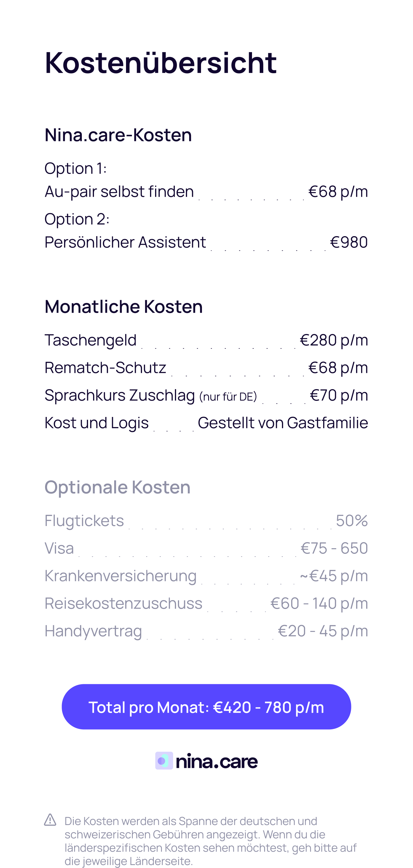Select the Flugtickets row label
Screen dimensions: 413x868
[x=84, y=520]
